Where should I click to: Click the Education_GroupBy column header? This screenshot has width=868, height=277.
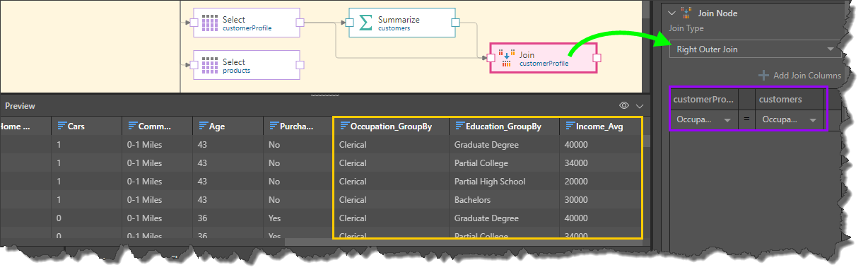504,126
